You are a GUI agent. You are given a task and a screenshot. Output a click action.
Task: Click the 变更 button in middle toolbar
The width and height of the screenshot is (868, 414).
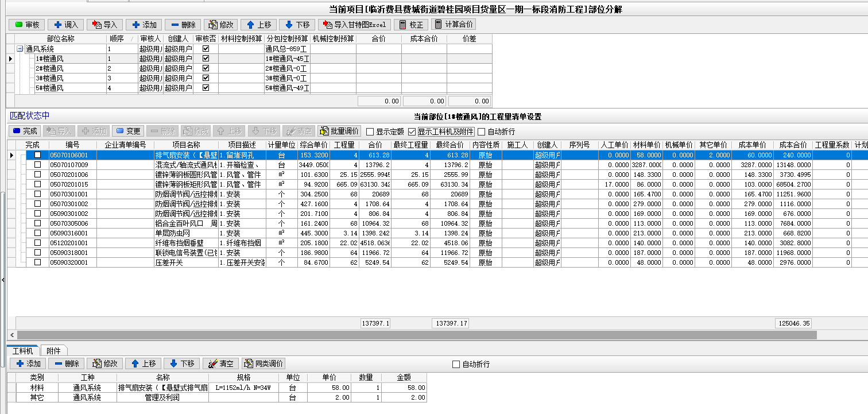[127, 131]
